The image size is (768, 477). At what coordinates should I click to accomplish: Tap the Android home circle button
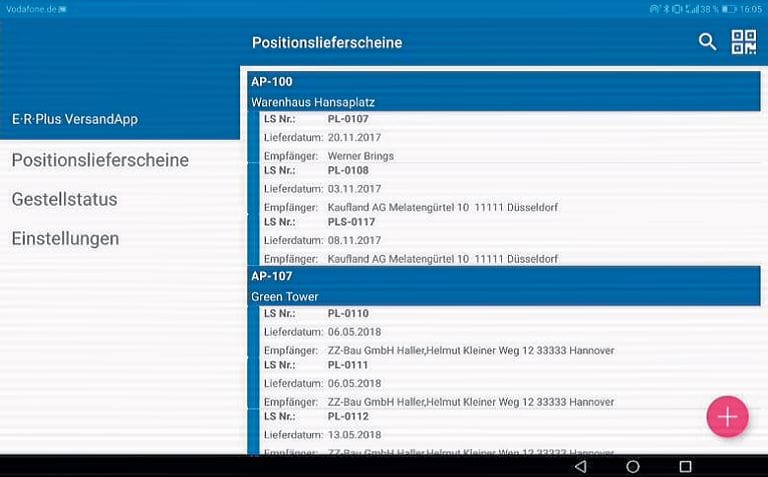tap(632, 467)
